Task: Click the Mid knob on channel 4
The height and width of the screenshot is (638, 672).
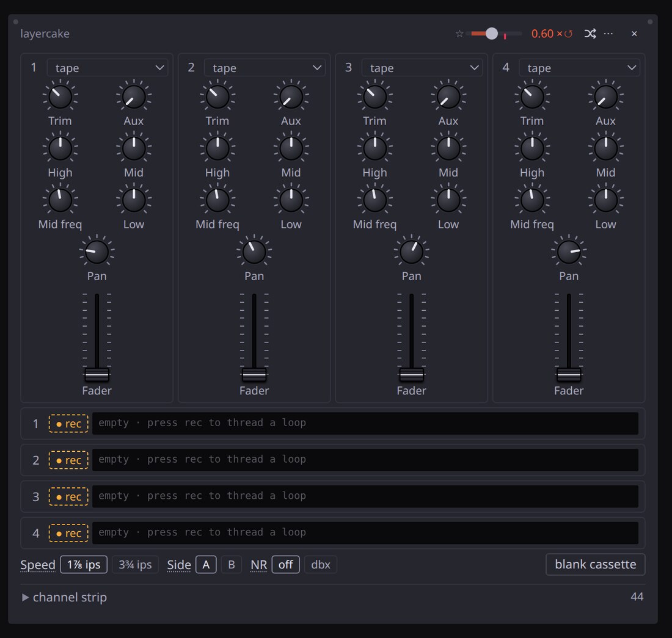Action: pyautogui.click(x=605, y=148)
